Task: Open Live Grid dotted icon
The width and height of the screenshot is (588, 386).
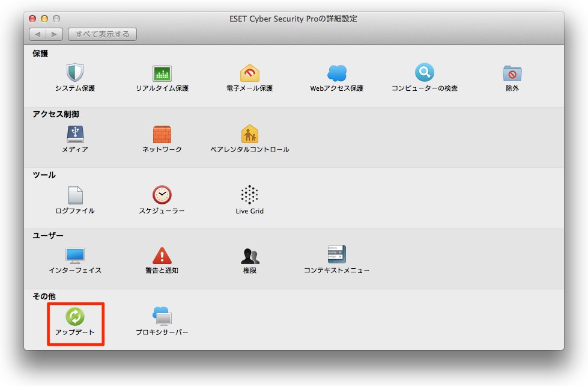Action: 249,194
